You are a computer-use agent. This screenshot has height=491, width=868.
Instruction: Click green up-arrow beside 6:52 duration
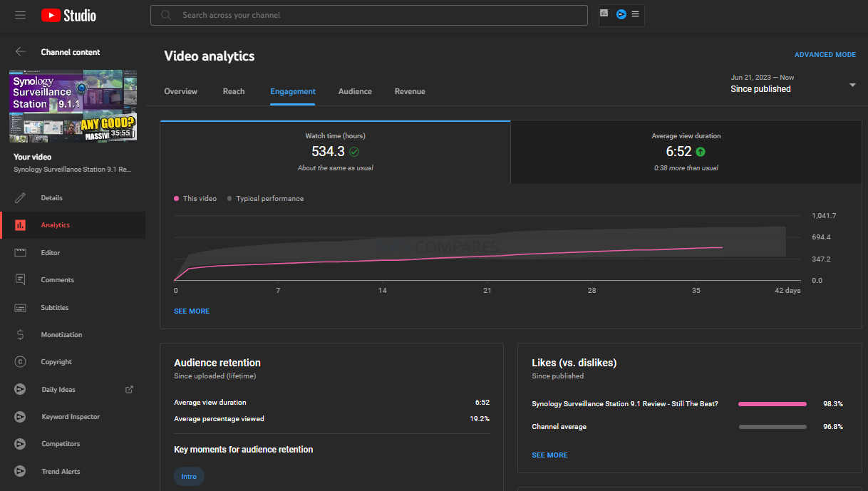tap(701, 152)
